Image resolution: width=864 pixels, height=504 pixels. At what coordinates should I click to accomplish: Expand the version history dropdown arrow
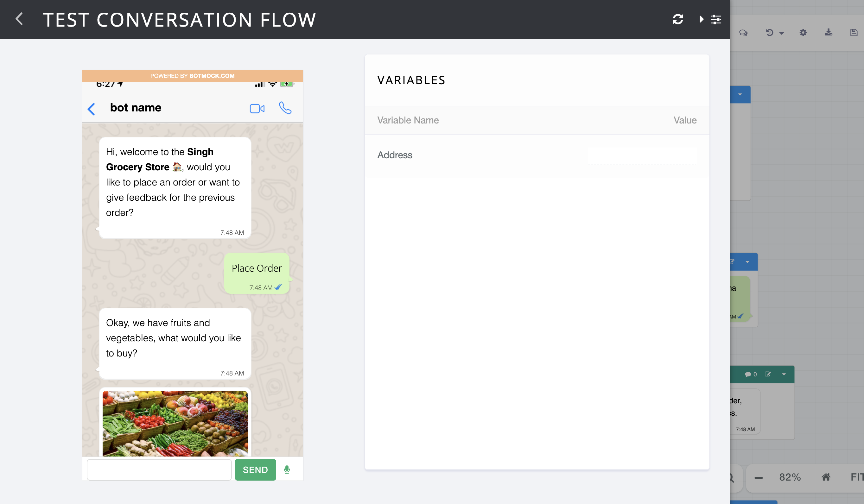(x=782, y=34)
